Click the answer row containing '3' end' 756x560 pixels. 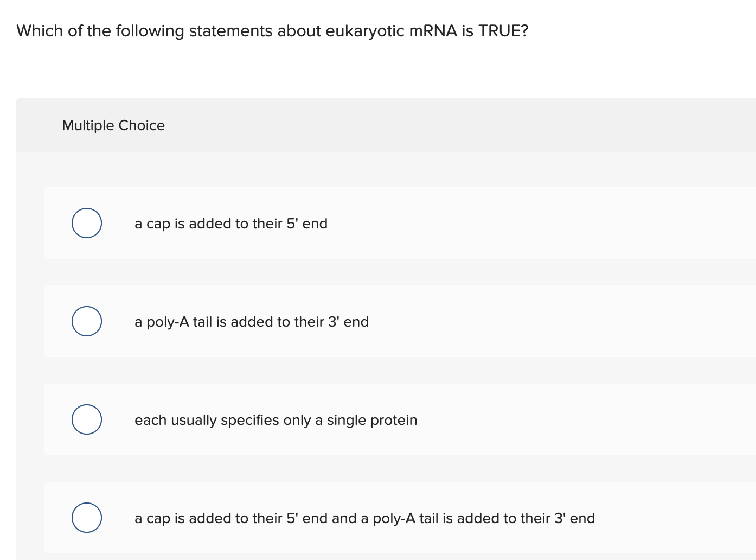pyautogui.click(x=325, y=321)
